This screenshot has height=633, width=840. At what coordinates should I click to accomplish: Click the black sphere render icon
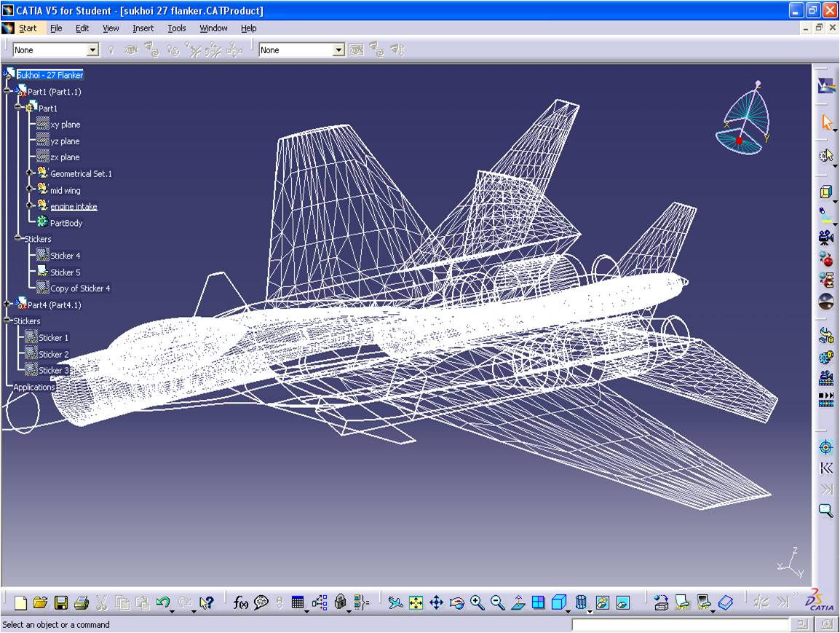tap(826, 302)
